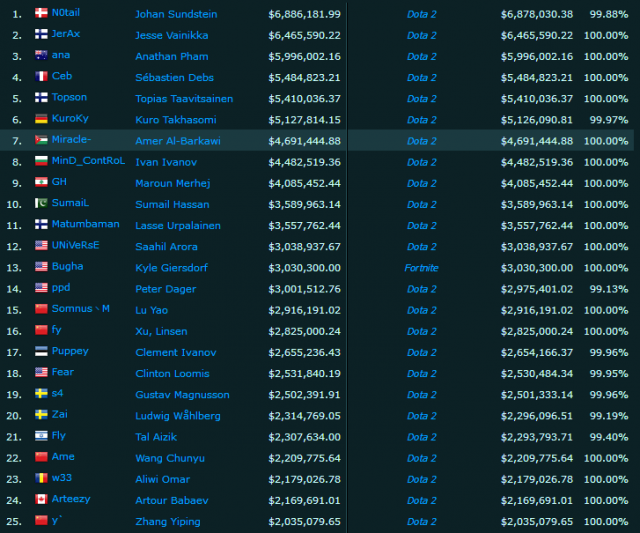Image resolution: width=640 pixels, height=533 pixels.
Task: Click the German flag next to KuroKy
Action: [x=41, y=119]
